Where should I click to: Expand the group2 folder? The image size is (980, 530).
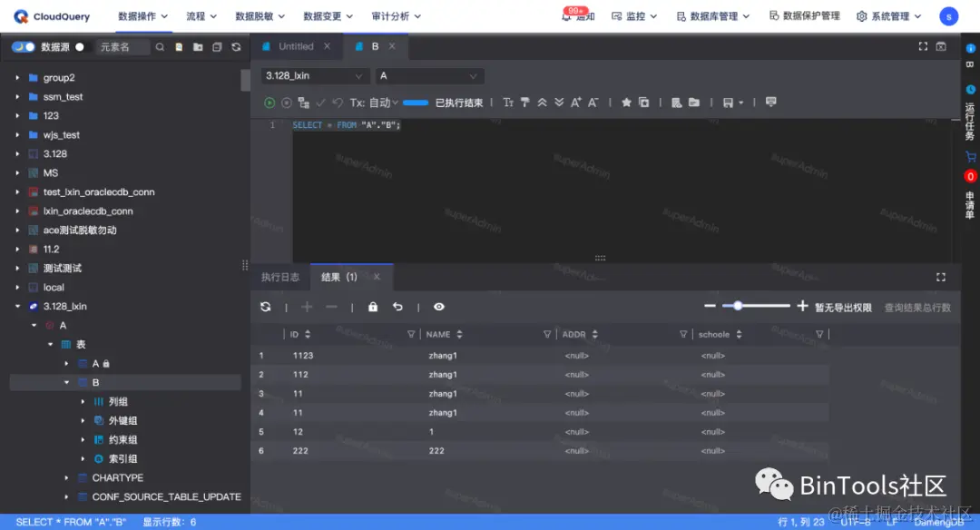coord(17,78)
